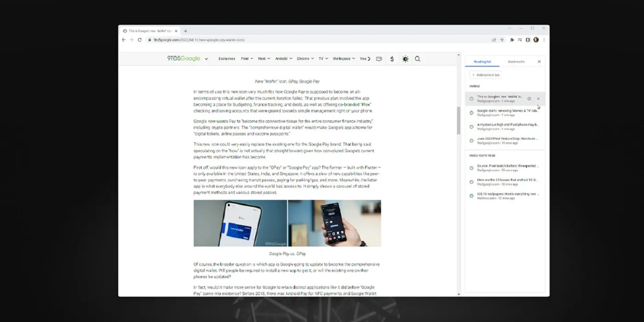
Task: Go back with the browser back arrow
Action: pos(124,40)
